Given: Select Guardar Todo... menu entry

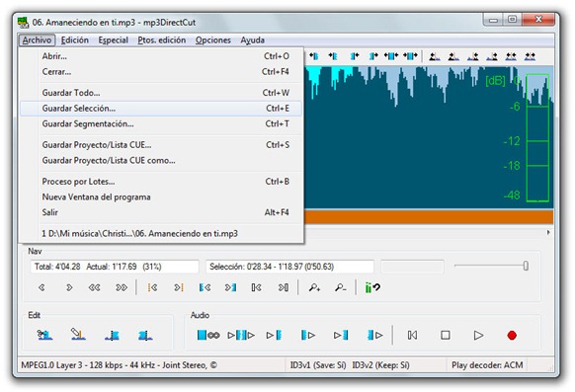Looking at the screenshot, I should [161, 93].
